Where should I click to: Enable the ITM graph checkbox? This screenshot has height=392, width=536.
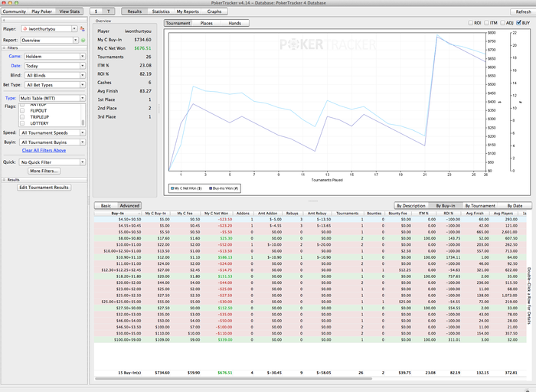[486, 23]
